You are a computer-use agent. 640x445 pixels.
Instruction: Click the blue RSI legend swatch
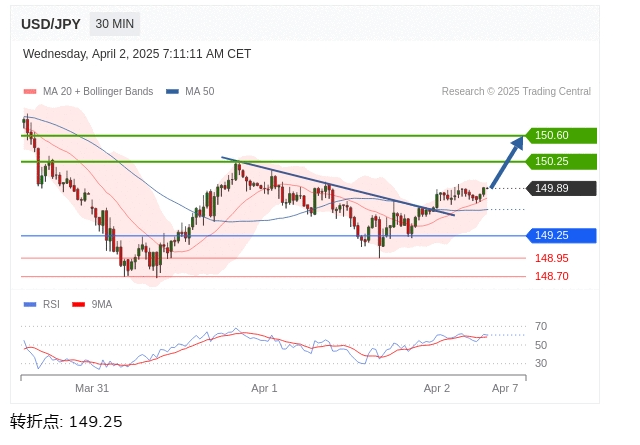tap(30, 305)
